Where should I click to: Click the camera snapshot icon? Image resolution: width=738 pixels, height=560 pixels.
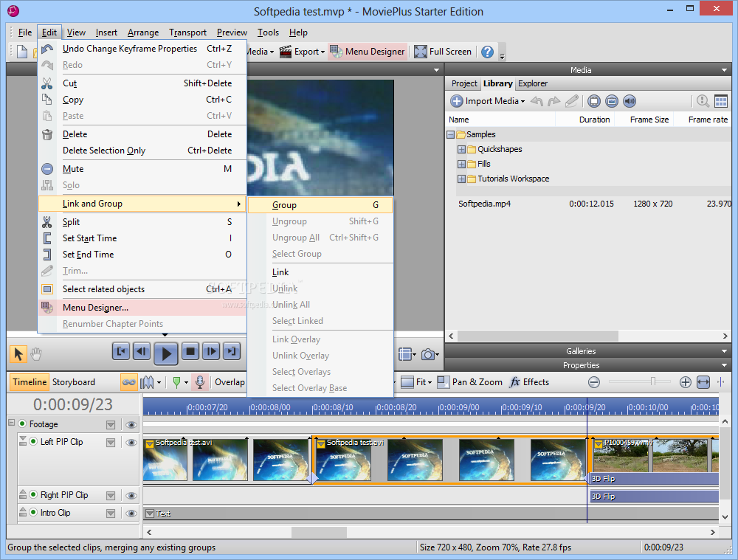click(x=428, y=354)
